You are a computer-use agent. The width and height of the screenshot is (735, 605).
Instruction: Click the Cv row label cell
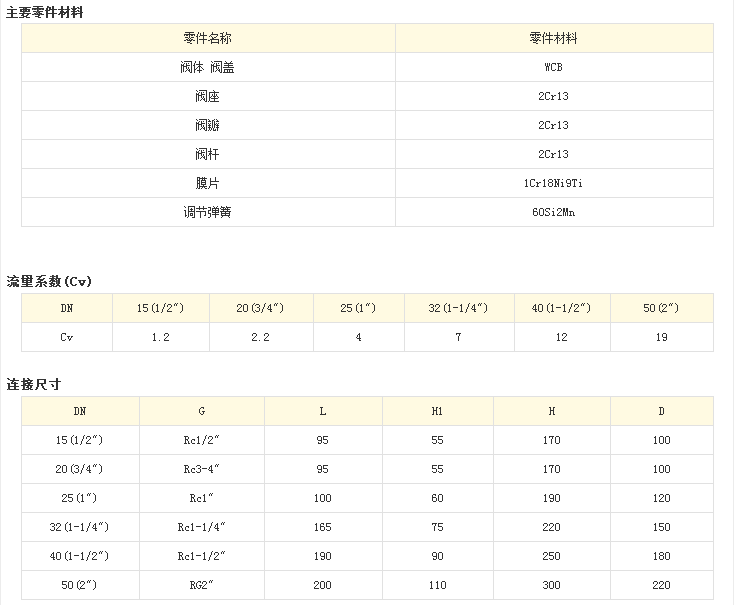[67, 337]
